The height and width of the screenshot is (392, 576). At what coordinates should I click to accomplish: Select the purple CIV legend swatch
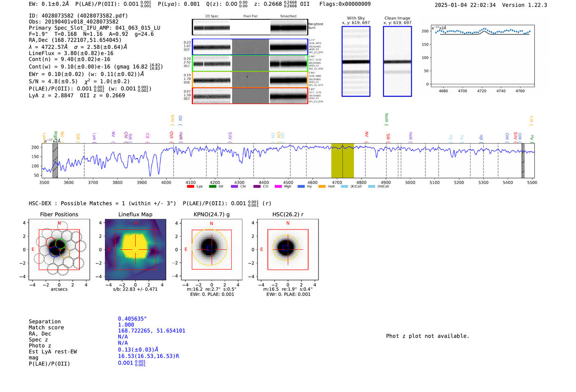pyautogui.click(x=235, y=187)
